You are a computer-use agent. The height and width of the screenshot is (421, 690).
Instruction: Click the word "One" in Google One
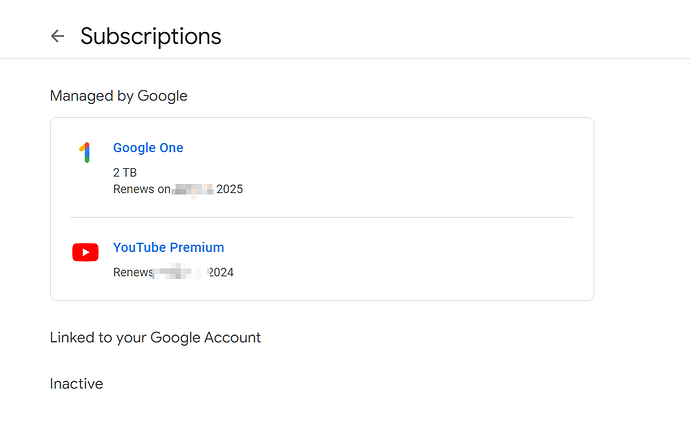(x=171, y=148)
